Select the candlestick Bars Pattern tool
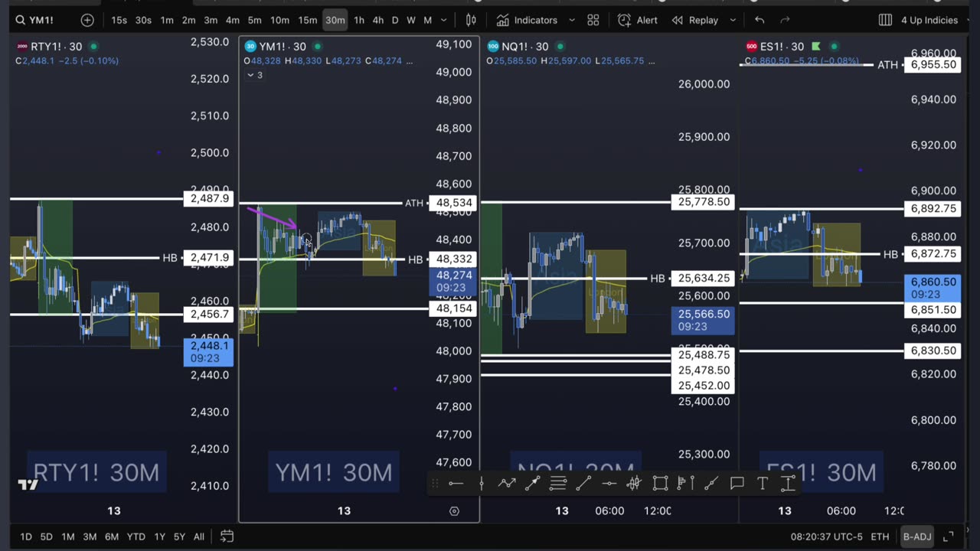980x551 pixels. (634, 483)
